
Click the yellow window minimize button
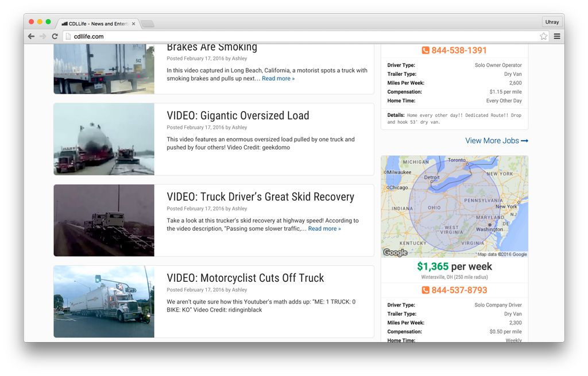coord(40,22)
